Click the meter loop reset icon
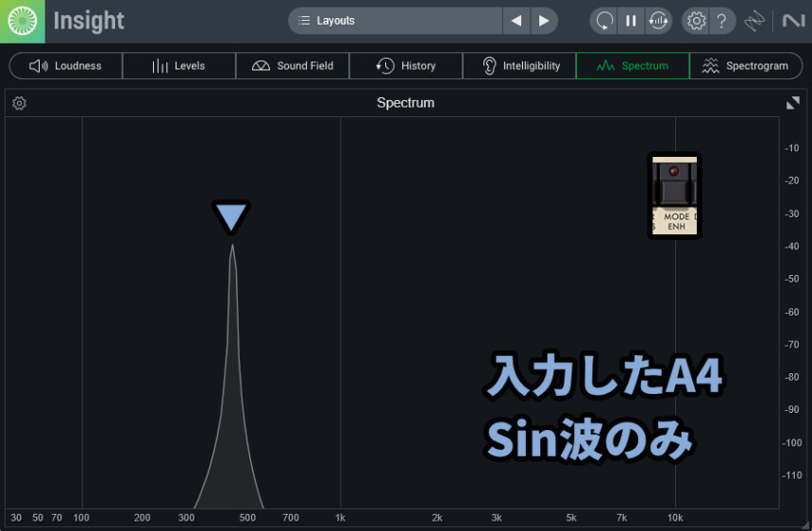 click(x=658, y=21)
